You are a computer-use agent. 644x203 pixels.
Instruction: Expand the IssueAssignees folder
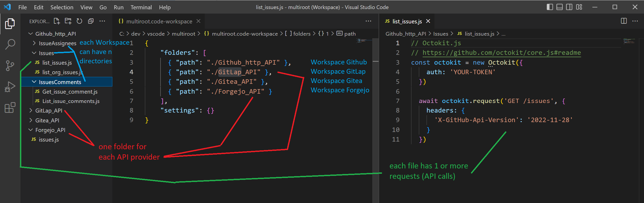34,43
